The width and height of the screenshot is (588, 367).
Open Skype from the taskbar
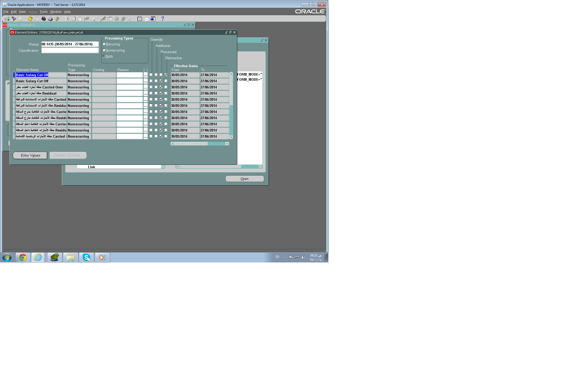pos(86,257)
